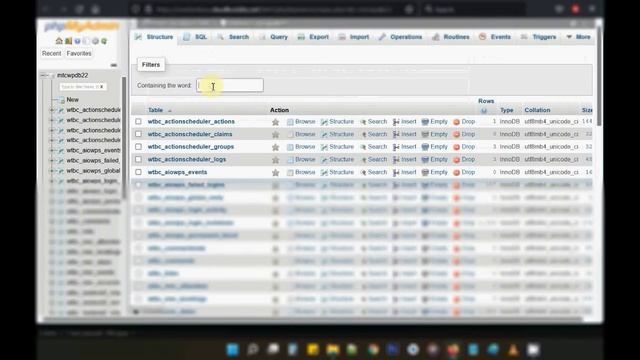
Task: Click the Collation column header
Action: [537, 110]
